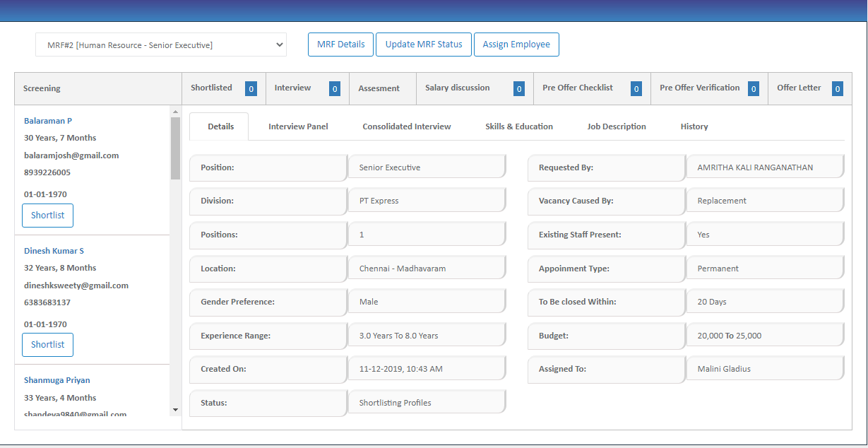Viewport: 868px width, 448px height.
Task: Open the Job Description tab
Action: (616, 126)
